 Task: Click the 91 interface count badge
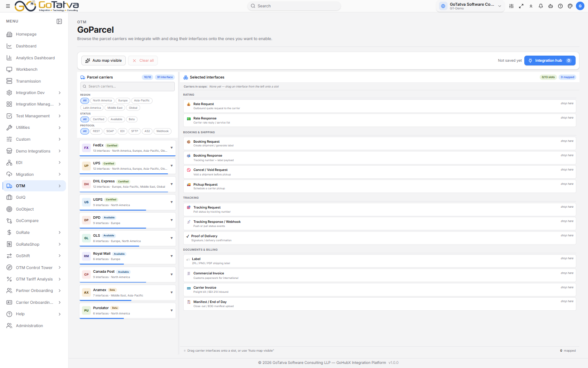165,77
